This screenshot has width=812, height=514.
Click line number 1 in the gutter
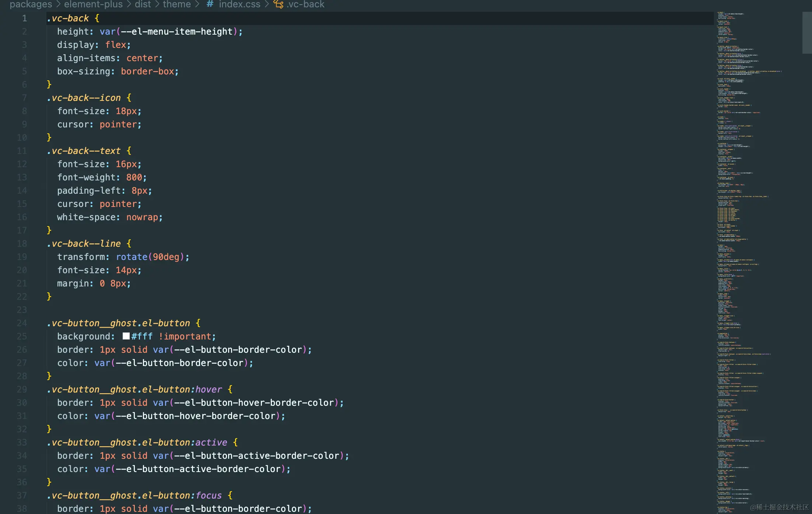[24, 18]
